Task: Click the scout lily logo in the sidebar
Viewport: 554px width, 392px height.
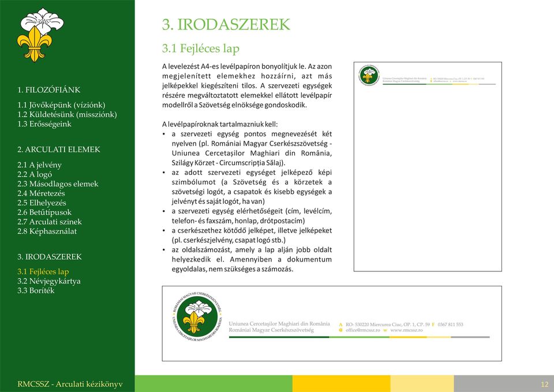Action: 40,35
